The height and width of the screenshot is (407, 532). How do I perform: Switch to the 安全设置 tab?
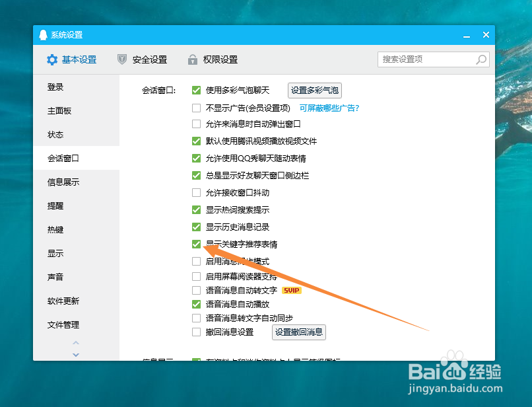pos(150,59)
